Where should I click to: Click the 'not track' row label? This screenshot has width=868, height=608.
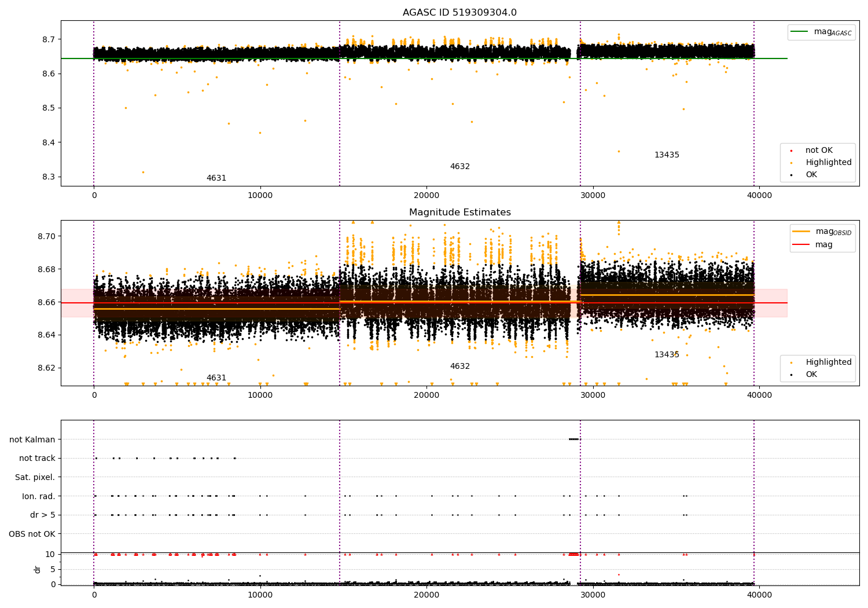pyautogui.click(x=37, y=459)
